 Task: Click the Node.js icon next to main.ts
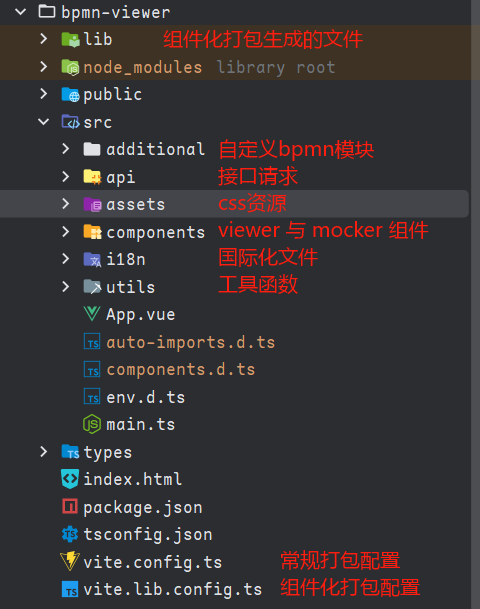pos(92,424)
